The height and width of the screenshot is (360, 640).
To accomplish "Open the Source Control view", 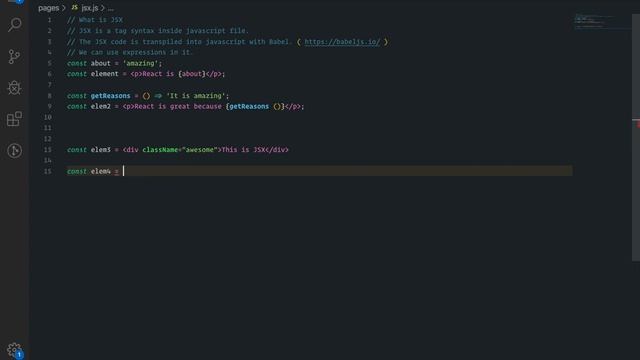I will click(14, 56).
